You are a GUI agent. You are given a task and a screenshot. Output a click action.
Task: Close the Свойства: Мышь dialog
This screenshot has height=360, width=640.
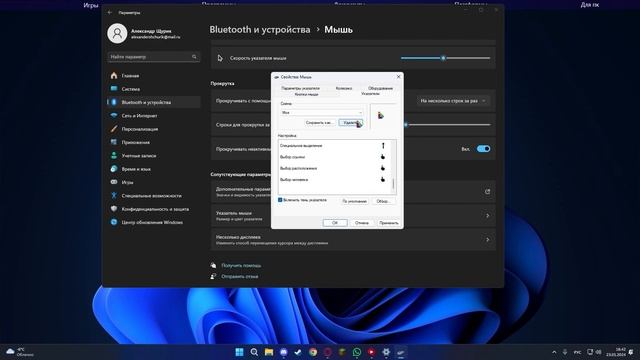(399, 77)
